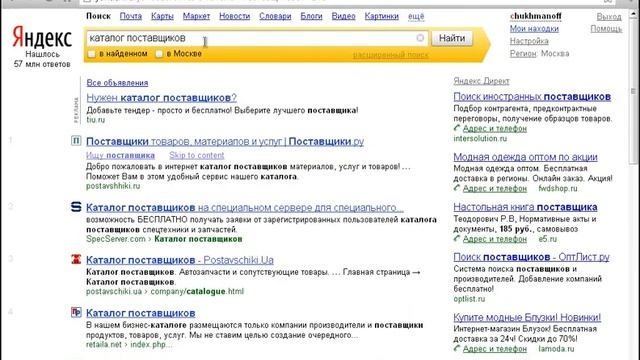Viewport: 640px width, 360px height.
Task: Open the retaila.net 'Каталог поставщиков' result title
Action: tap(140, 313)
